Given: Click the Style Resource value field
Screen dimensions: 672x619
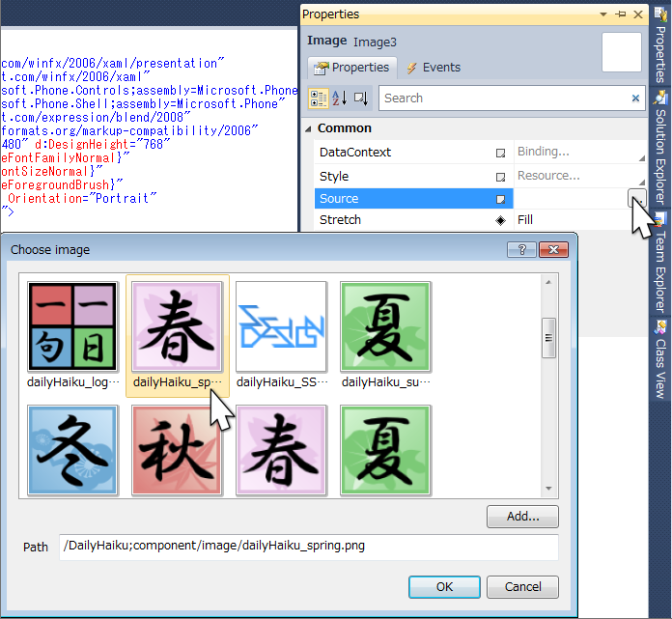Looking at the screenshot, I should click(x=579, y=176).
